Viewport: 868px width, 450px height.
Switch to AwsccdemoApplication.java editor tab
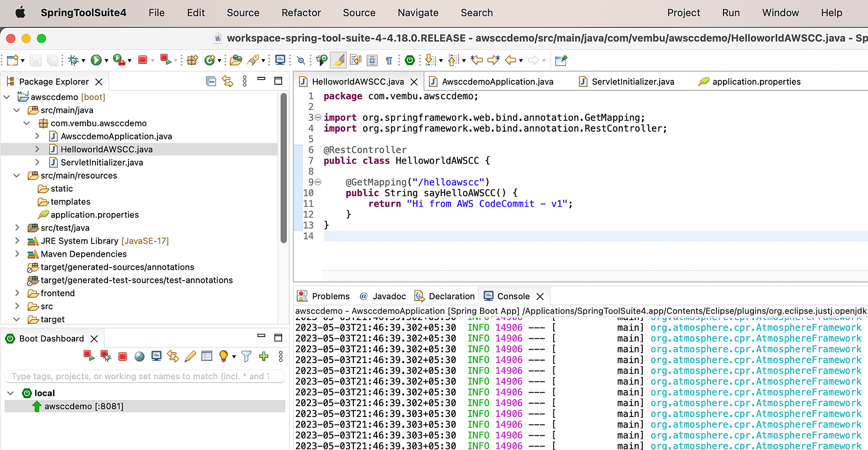tap(491, 82)
